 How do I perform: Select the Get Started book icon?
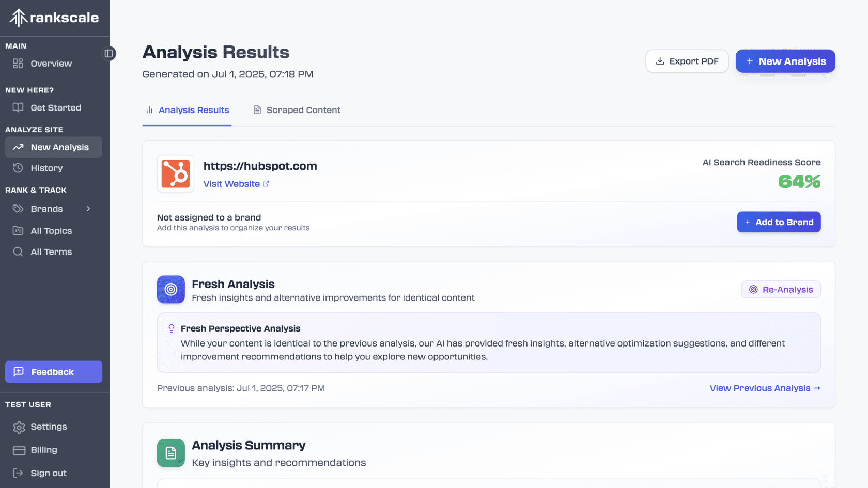[x=18, y=107]
